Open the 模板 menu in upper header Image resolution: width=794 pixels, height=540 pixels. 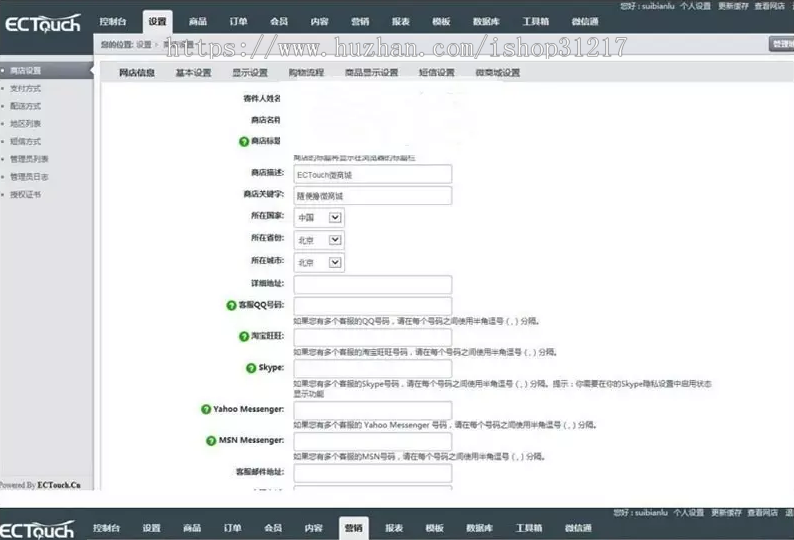(x=441, y=22)
